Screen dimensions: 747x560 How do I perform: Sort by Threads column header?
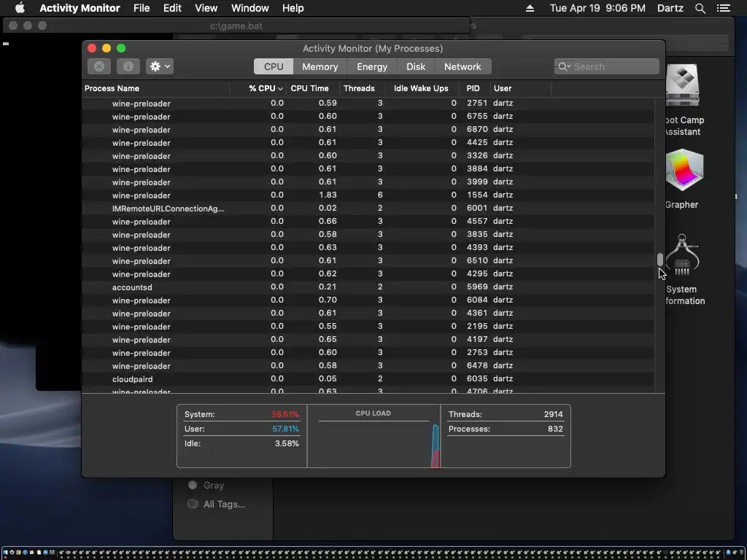click(x=362, y=88)
